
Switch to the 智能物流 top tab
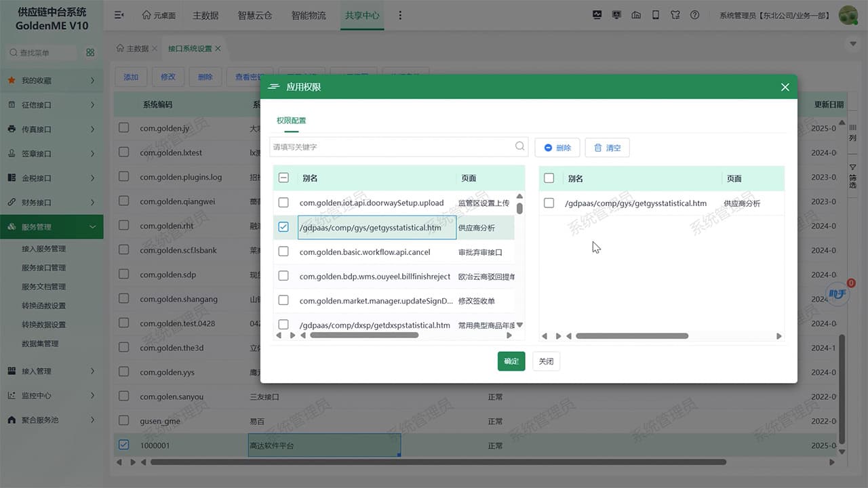click(309, 15)
